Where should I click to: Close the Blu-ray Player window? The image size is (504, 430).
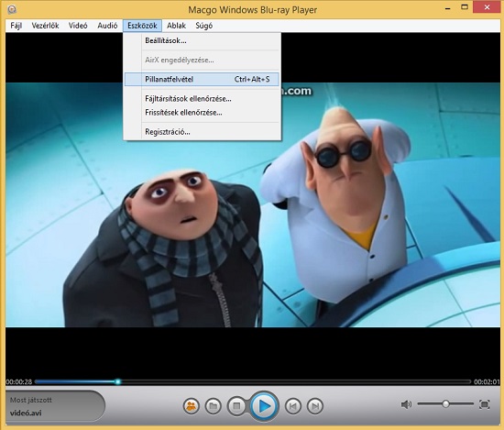(487, 7)
